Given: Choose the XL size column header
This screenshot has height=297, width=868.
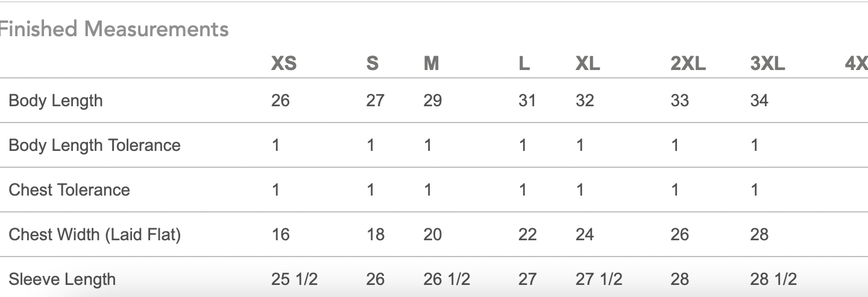Looking at the screenshot, I should [588, 63].
